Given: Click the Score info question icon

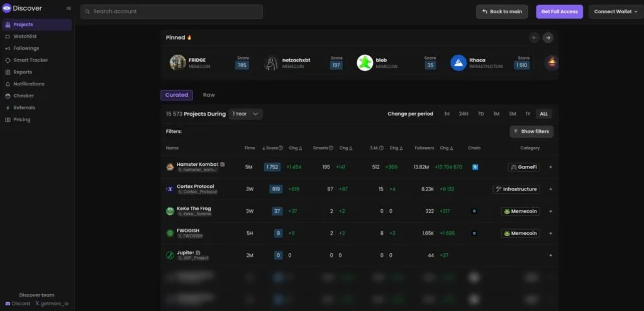Looking at the screenshot, I should click(x=281, y=148).
